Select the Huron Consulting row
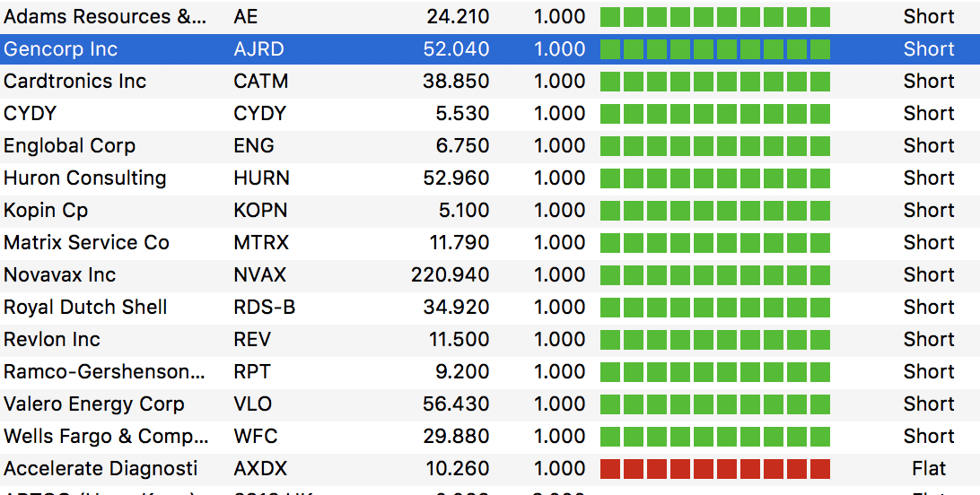The width and height of the screenshot is (980, 495). [x=490, y=178]
